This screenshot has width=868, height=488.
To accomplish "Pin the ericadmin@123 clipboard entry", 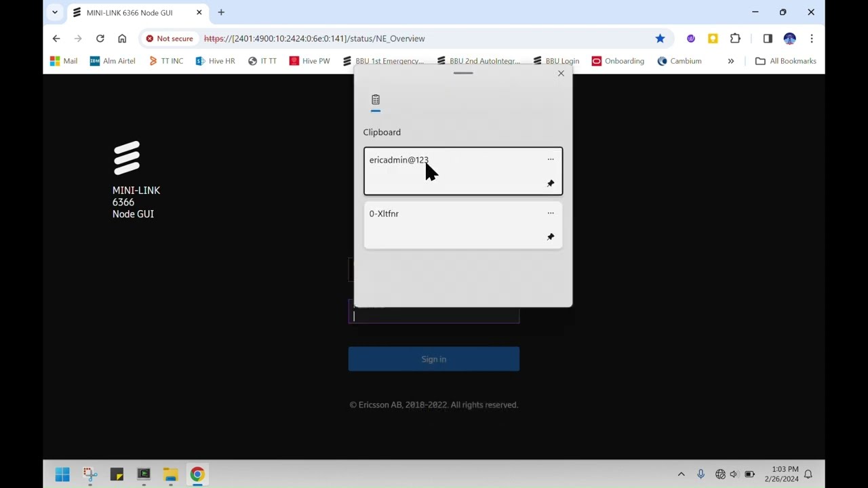I will [551, 184].
